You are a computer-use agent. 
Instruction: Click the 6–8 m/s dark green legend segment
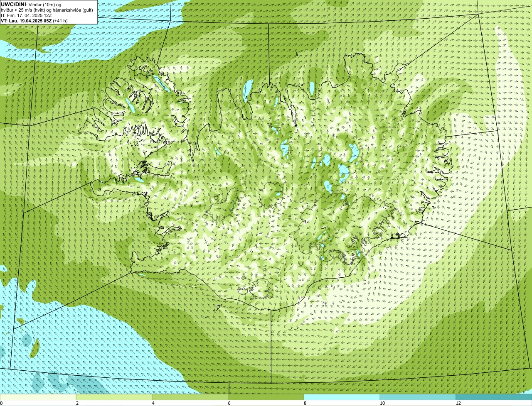266,397
